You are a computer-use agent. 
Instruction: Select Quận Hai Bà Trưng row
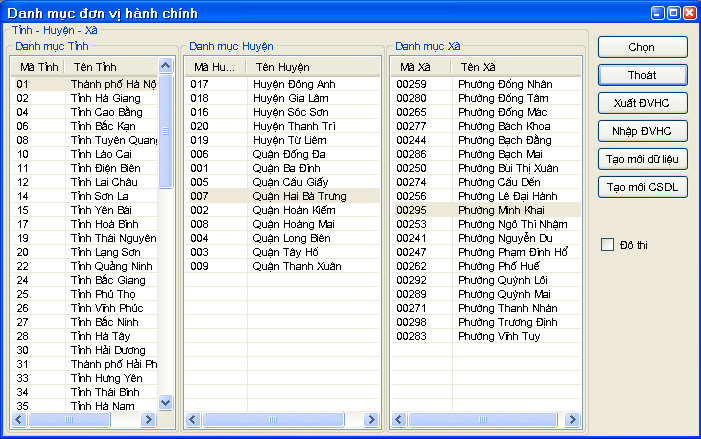(283, 196)
